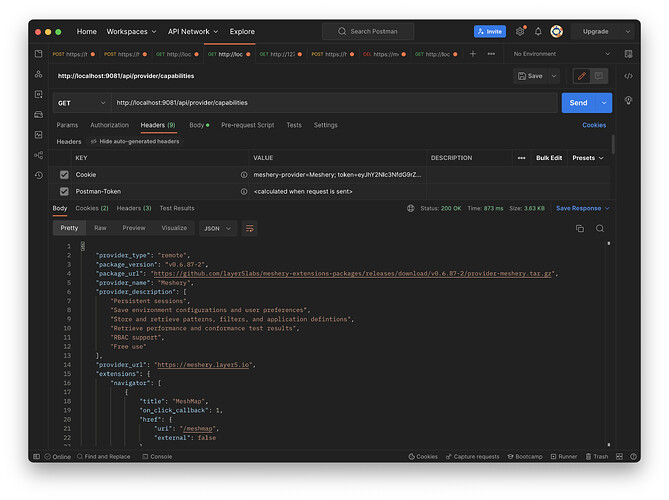Open the Presets dropdown
Viewport: 669px width, 500px height.
(x=588, y=158)
